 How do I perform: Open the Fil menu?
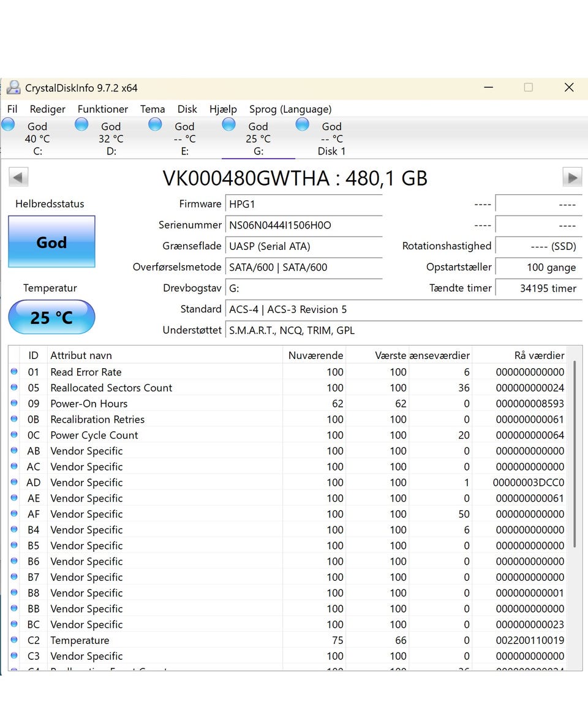coord(12,109)
